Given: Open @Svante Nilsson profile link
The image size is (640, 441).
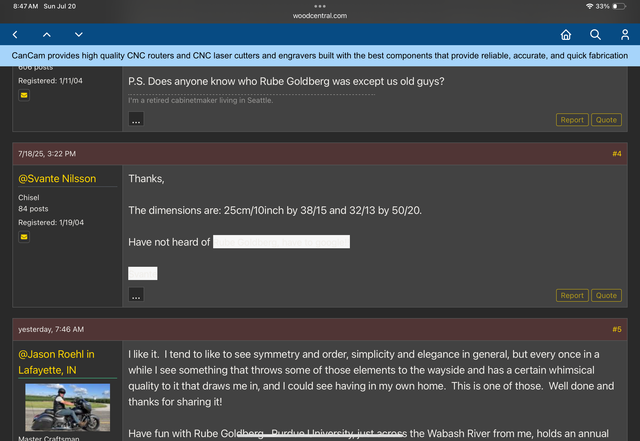Looking at the screenshot, I should pos(57,178).
